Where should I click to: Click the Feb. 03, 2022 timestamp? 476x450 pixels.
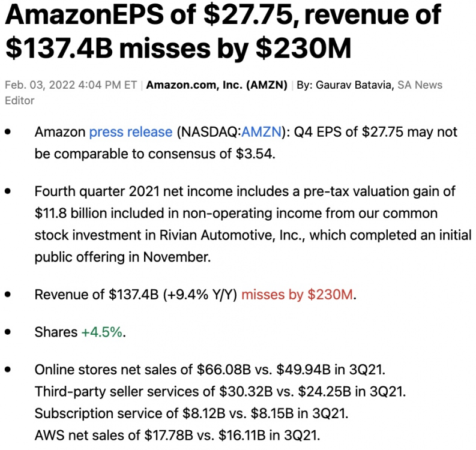tap(71, 85)
